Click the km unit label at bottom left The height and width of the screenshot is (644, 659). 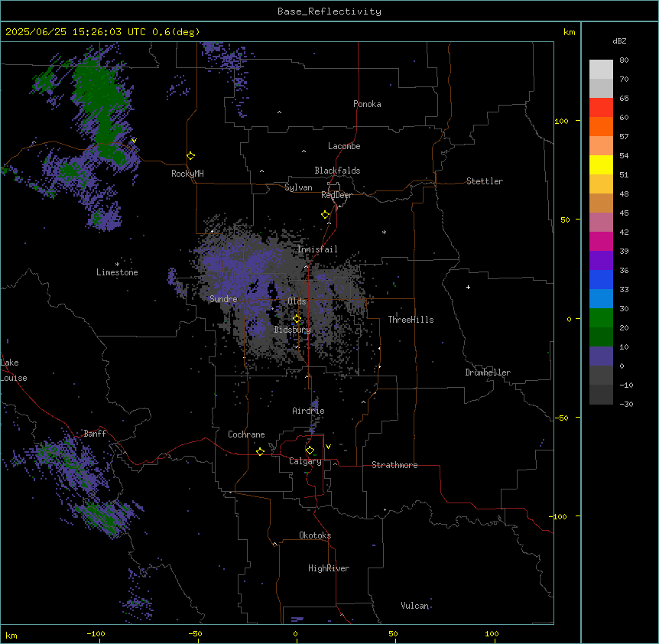click(x=11, y=635)
